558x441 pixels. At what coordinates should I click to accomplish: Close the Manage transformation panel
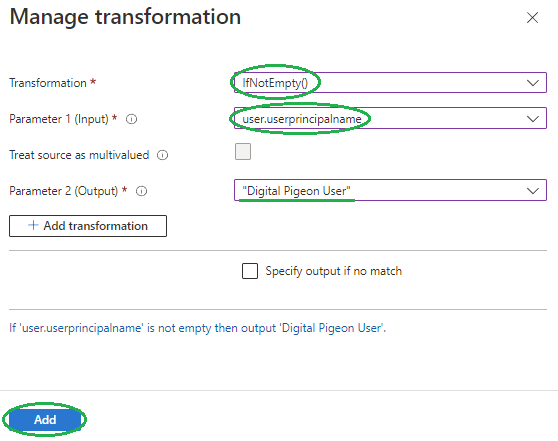[532, 17]
